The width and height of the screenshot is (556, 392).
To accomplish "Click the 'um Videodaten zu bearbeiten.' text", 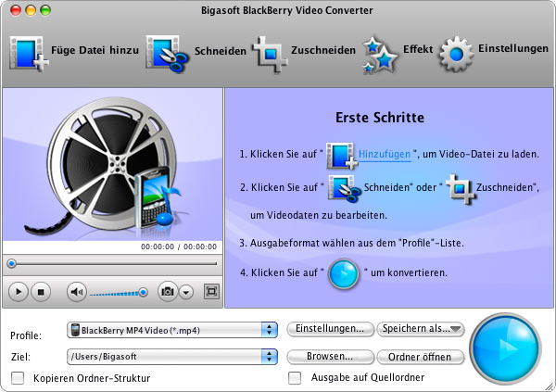I will pos(319,215).
